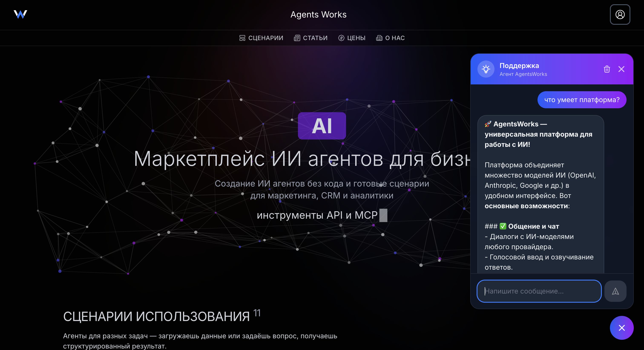Image resolution: width=644 pixels, height=350 pixels.
Task: Click the О нас building icon
Action: (x=379, y=38)
